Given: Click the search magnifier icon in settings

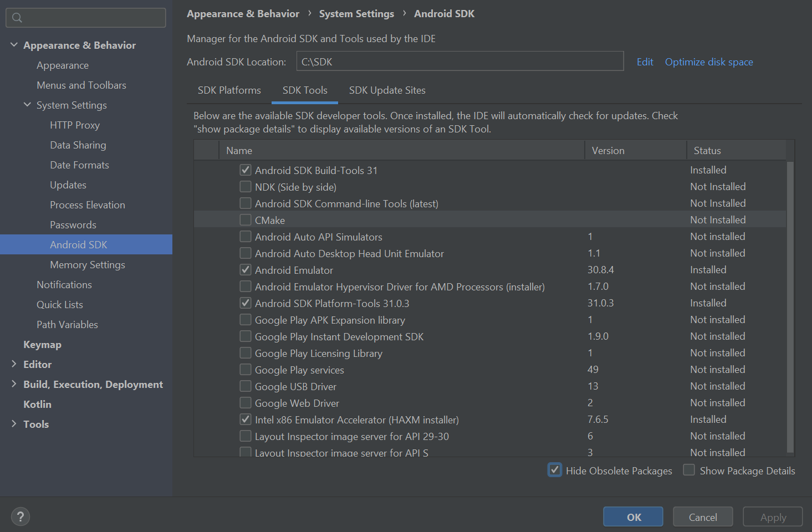Looking at the screenshot, I should tap(17, 18).
